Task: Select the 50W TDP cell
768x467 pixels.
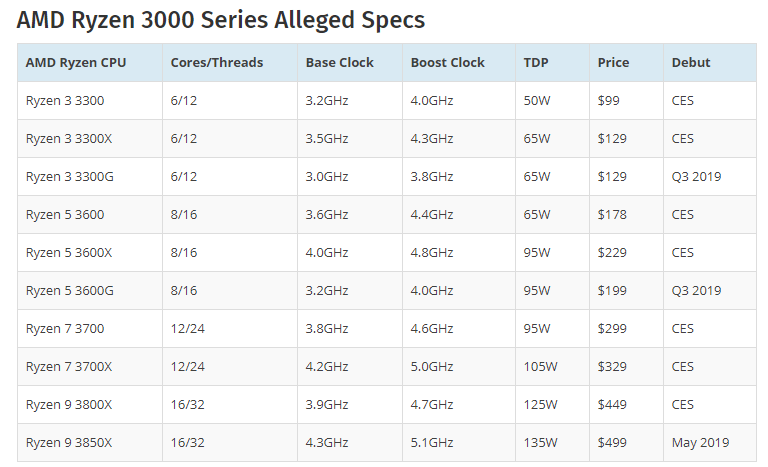Action: point(537,100)
